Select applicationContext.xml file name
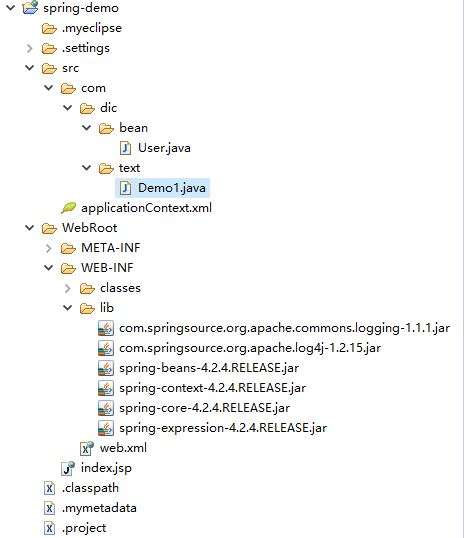Image resolution: width=464 pixels, height=538 pixels. [147, 208]
